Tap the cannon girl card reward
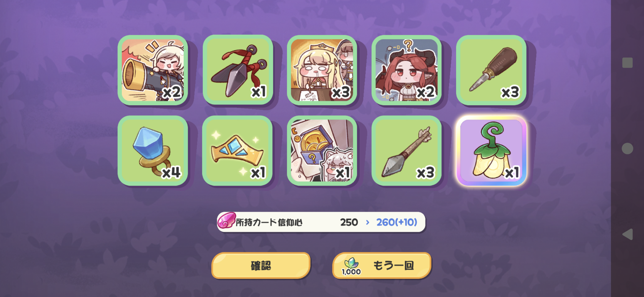 [x=153, y=70]
